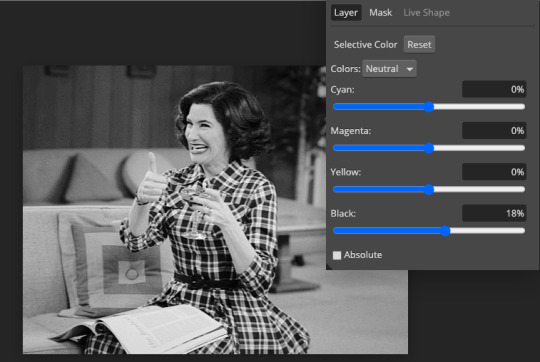Switch to the Layer tab
Image resolution: width=540 pixels, height=362 pixels.
click(x=346, y=13)
